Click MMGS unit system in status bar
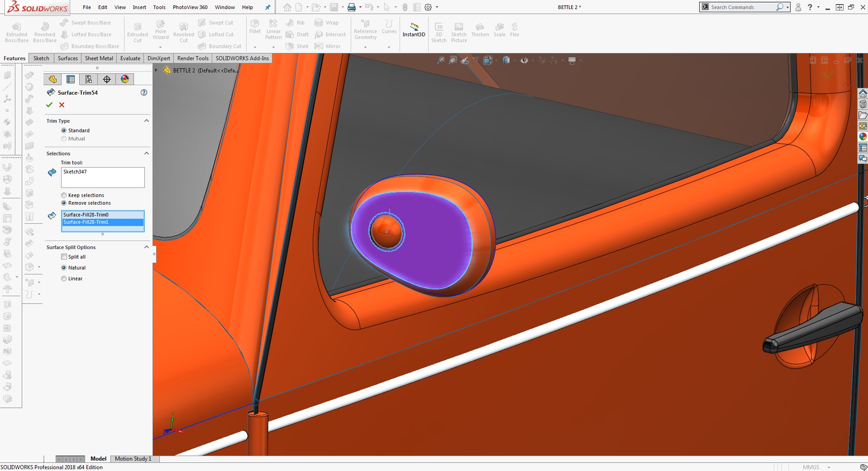 pyautogui.click(x=811, y=467)
